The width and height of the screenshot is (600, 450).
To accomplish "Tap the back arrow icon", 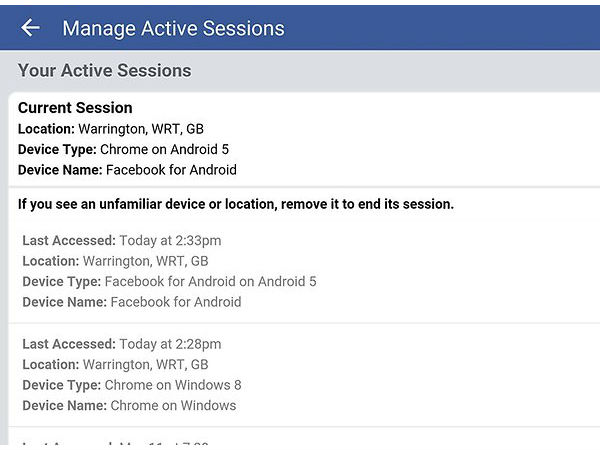I will [30, 28].
